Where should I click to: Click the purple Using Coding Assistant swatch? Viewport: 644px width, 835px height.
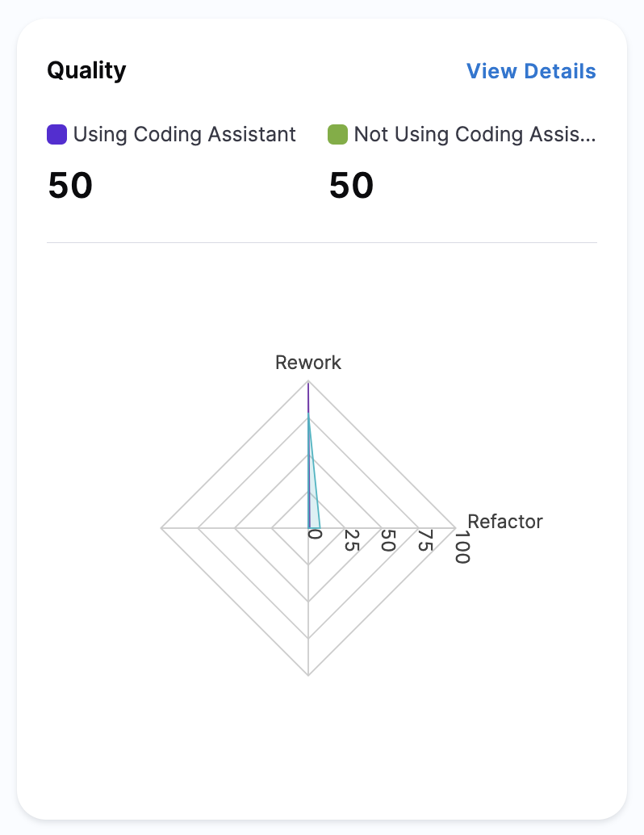point(56,134)
